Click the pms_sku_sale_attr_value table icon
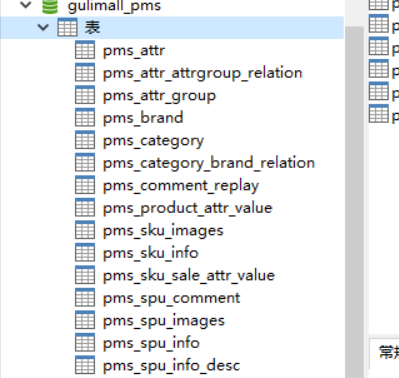The width and height of the screenshot is (399, 378). click(85, 275)
